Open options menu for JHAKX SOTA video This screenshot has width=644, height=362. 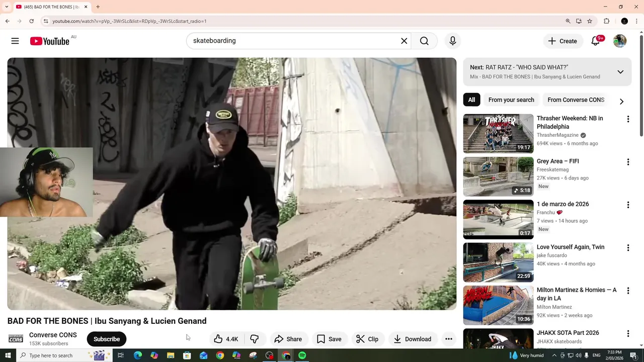(x=628, y=333)
